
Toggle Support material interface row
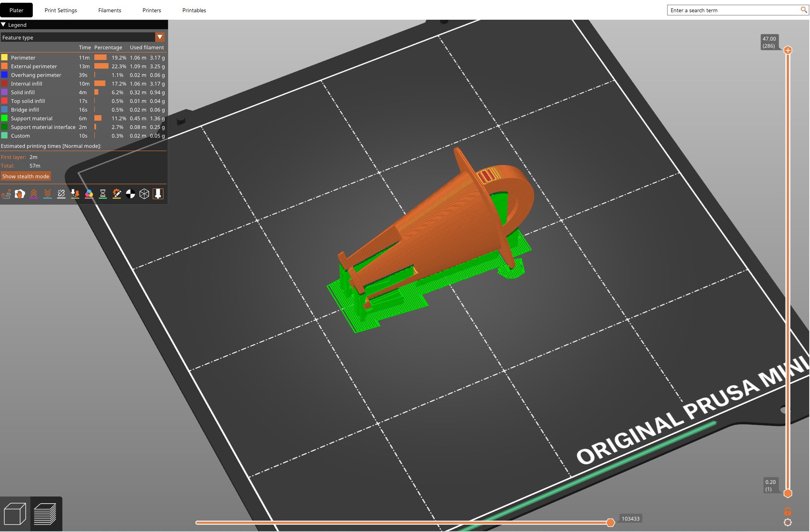pos(83,127)
